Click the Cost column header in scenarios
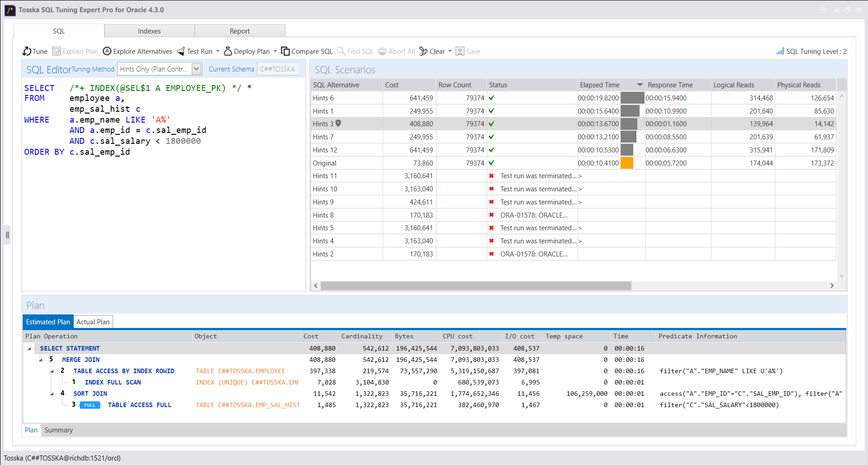Image resolution: width=868 pixels, height=465 pixels. click(409, 85)
